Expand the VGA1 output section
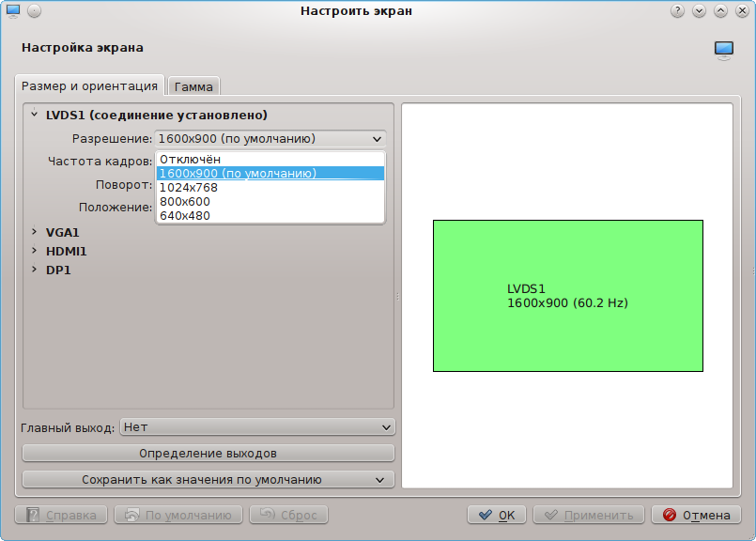 [35, 232]
